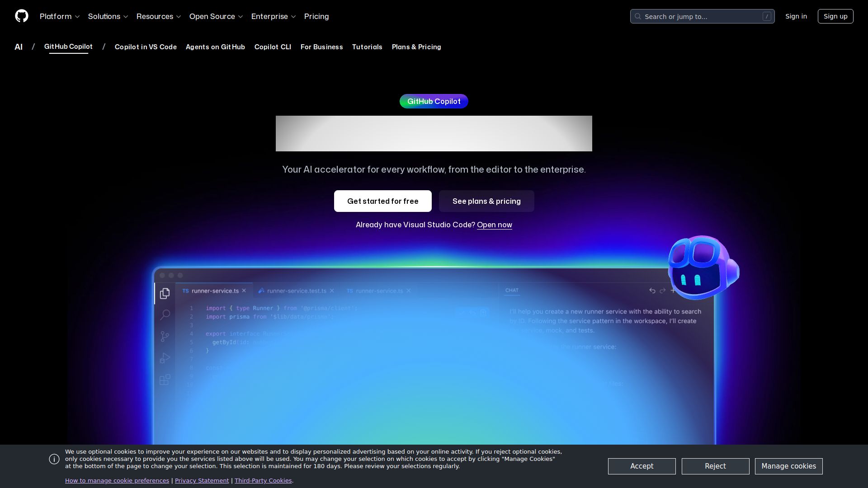Open the Enterprise dropdown menu
Screen dimensions: 868x488
274,16
